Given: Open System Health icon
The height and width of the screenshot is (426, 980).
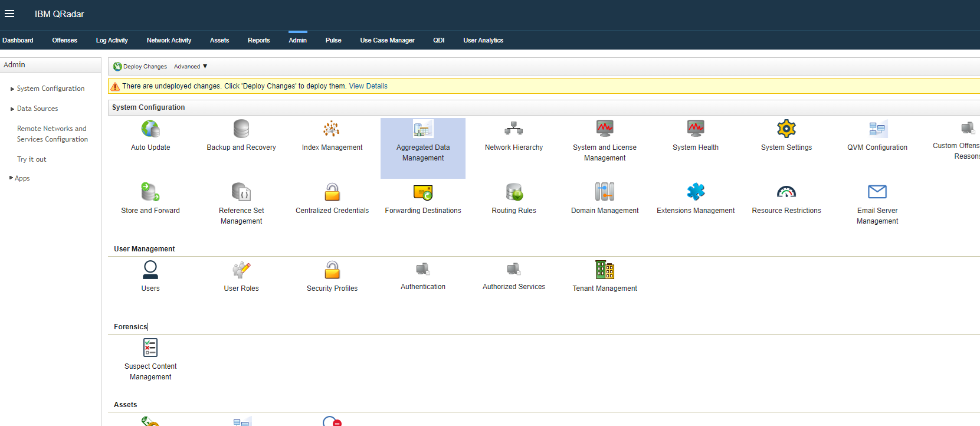Looking at the screenshot, I should pyautogui.click(x=696, y=129).
